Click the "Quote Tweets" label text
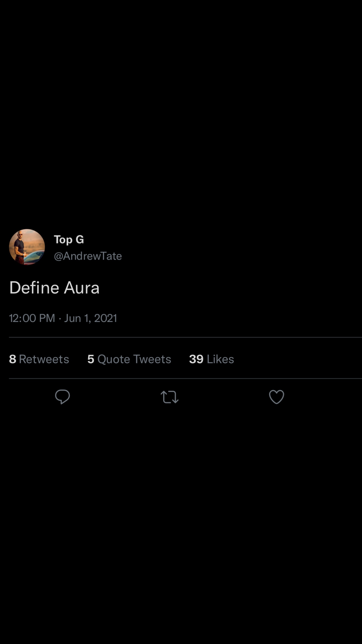Image resolution: width=362 pixels, height=644 pixels. coord(134,359)
